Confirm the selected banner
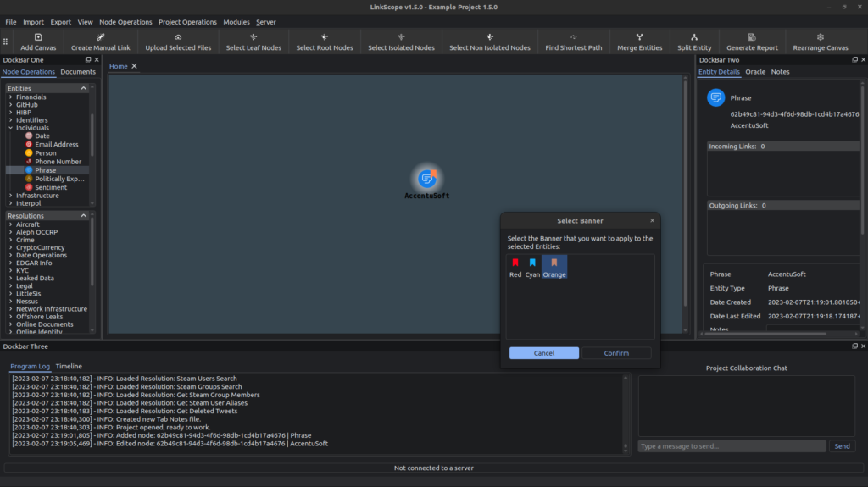This screenshot has height=487, width=868. click(616, 353)
